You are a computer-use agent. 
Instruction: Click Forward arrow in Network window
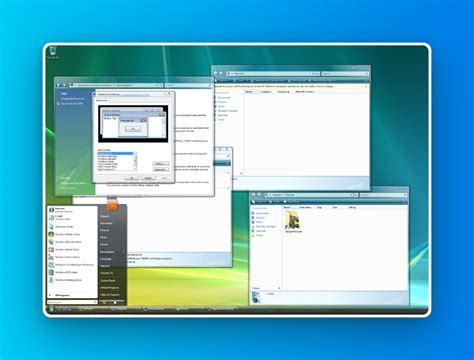tap(221, 73)
